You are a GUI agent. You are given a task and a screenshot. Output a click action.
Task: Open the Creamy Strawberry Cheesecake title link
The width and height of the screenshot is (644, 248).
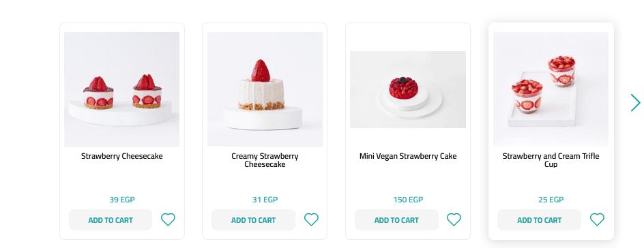265,160
